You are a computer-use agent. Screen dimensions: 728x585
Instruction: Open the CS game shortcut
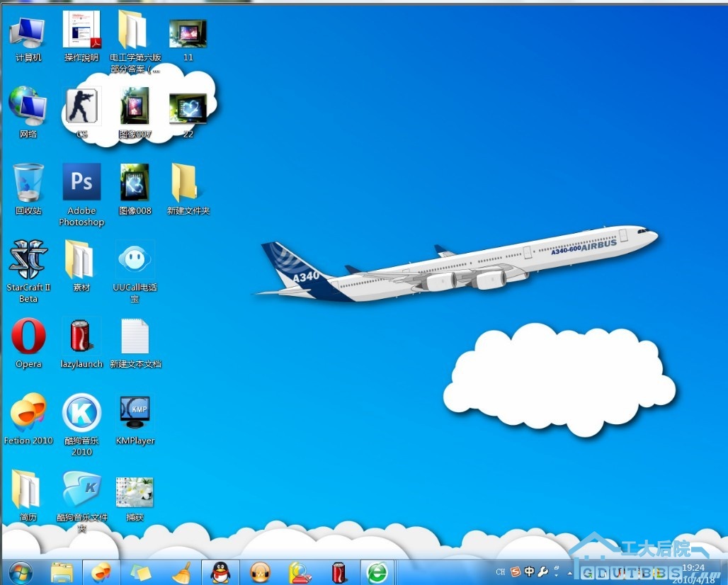point(82,107)
